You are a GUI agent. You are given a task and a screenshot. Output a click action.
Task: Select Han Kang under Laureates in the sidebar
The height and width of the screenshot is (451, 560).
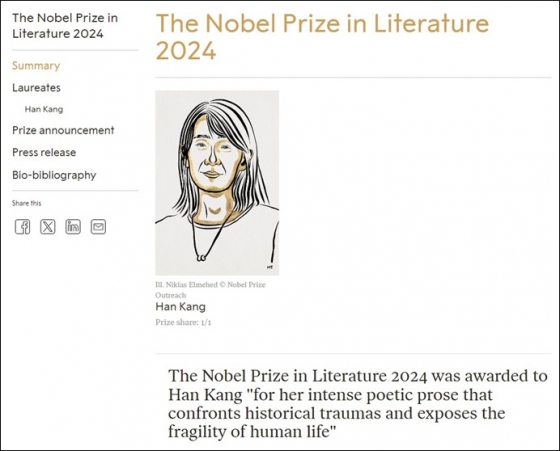coord(44,109)
